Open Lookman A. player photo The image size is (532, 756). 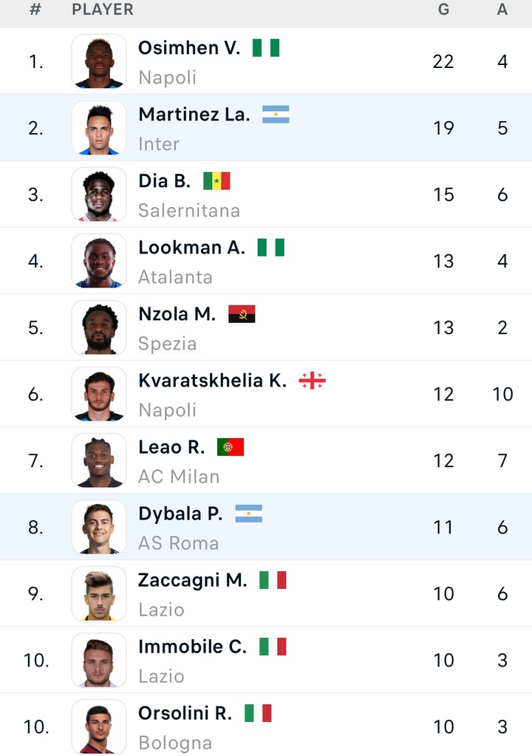point(99,261)
